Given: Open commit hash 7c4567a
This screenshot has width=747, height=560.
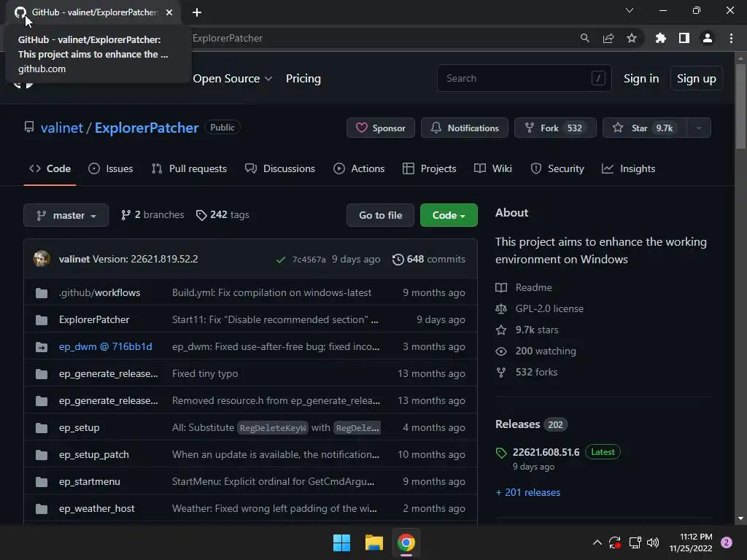Looking at the screenshot, I should click(309, 260).
